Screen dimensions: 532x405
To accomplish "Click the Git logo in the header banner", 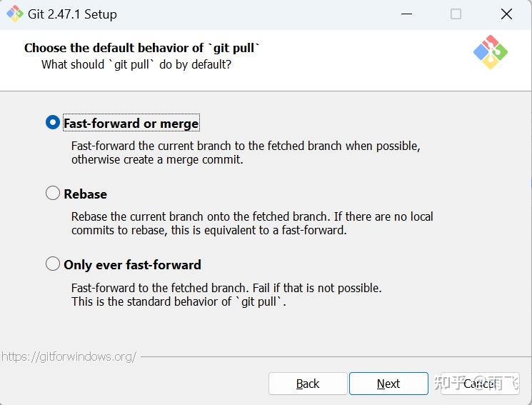I will click(x=490, y=52).
